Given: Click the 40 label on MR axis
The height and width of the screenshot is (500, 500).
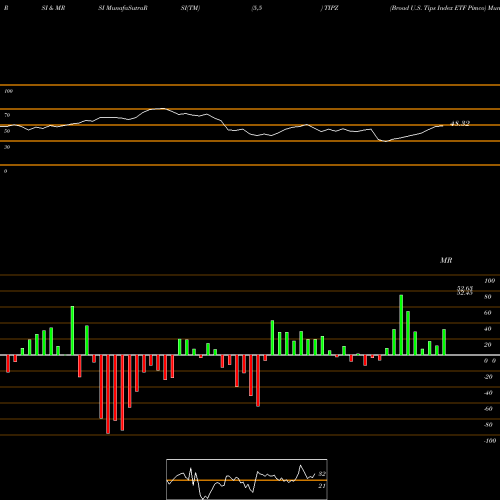Looking at the screenshot, I should click(488, 329).
